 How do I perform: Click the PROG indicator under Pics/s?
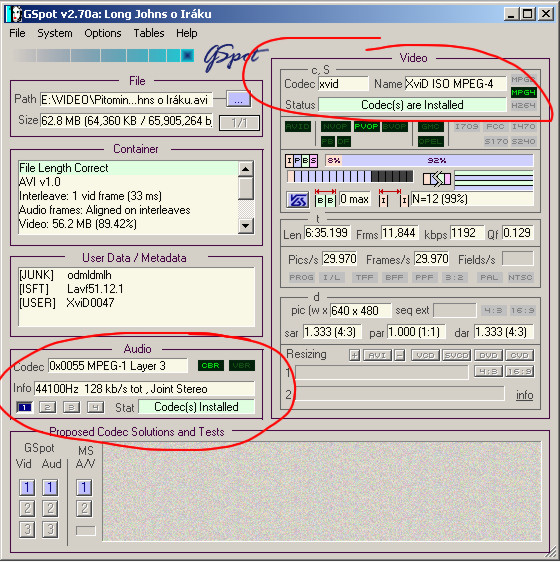coord(302,277)
